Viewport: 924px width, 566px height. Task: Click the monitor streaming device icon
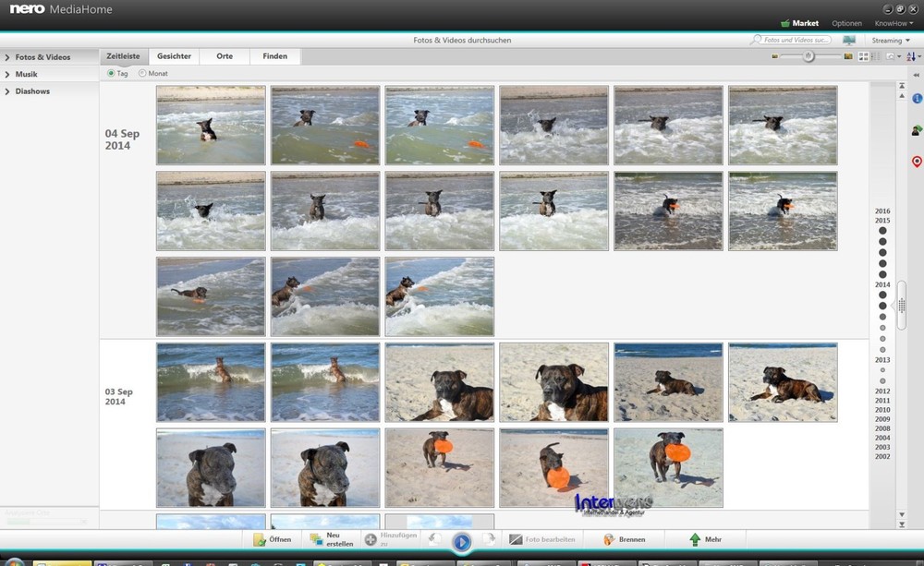[848, 41]
